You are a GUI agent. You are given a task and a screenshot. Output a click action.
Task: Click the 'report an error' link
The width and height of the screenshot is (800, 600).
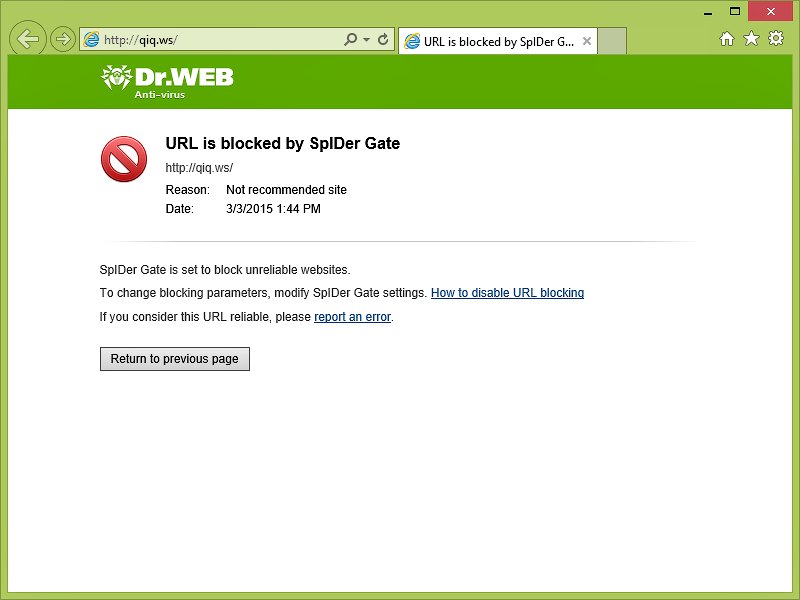pyautogui.click(x=353, y=317)
